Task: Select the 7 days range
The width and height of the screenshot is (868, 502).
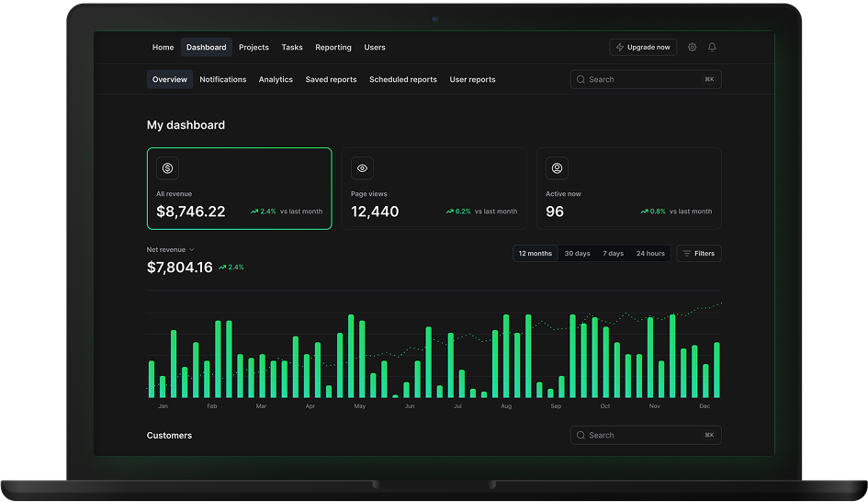Action: [x=613, y=253]
